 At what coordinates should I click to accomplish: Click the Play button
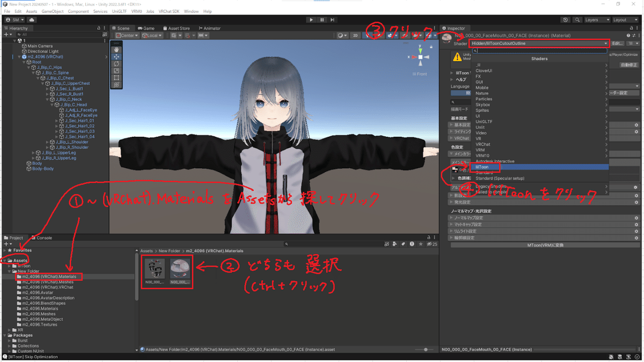(311, 20)
